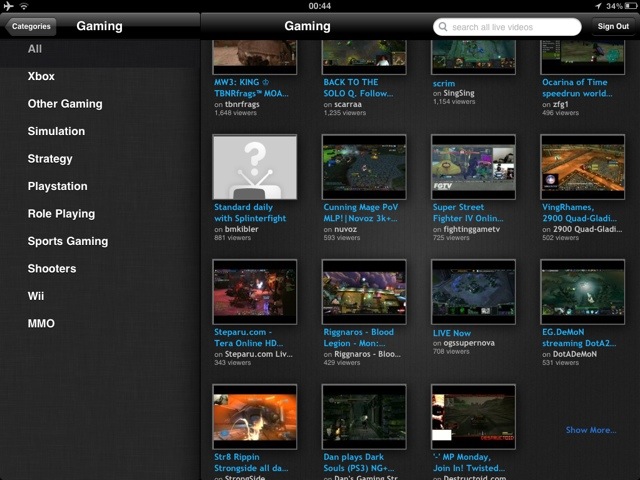Image resolution: width=640 pixels, height=480 pixels.
Task: Go back with the Categories button
Action: point(30,27)
